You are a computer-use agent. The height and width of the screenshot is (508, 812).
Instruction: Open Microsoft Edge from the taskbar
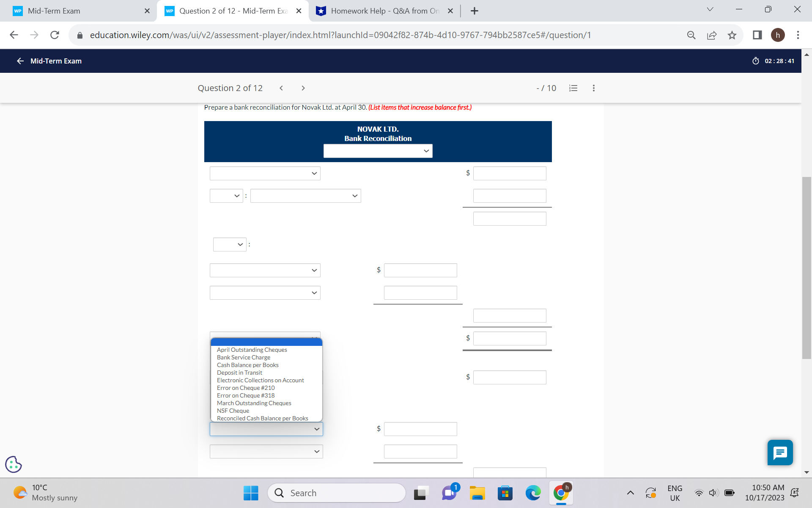click(533, 493)
